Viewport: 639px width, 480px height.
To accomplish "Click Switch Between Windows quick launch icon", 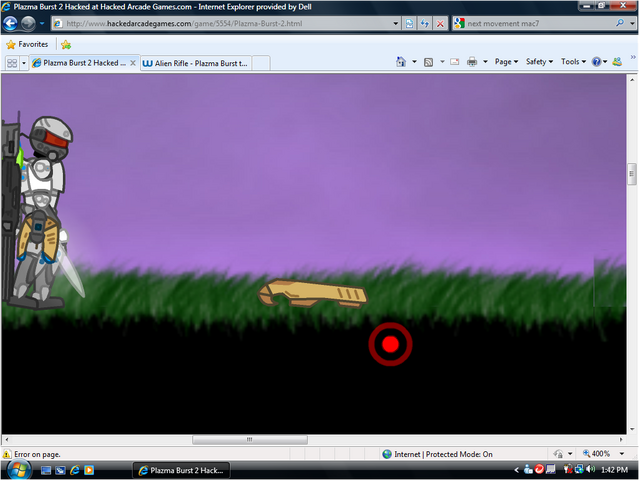I will tap(60, 471).
